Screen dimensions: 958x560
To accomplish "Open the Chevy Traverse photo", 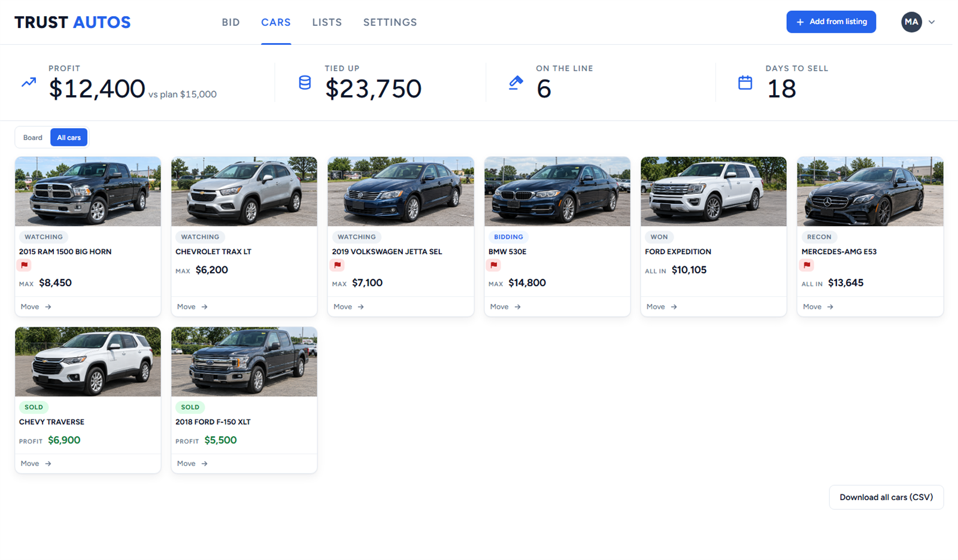I will [88, 361].
